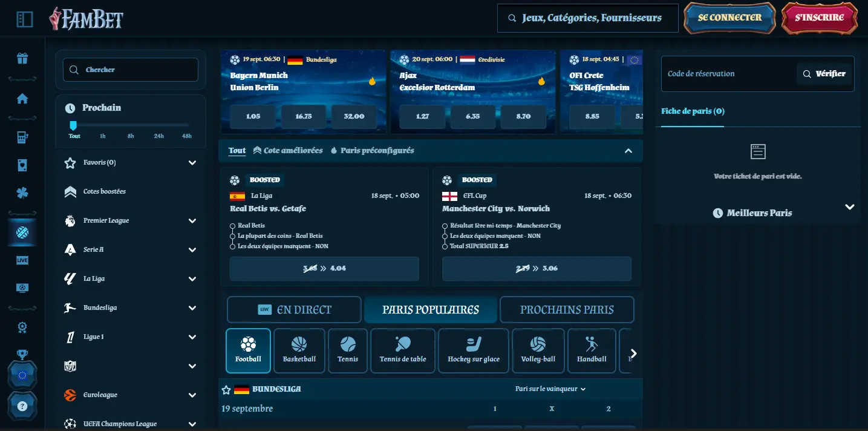
Task: Open the gift promotions icon in sidebar
Action: tap(22, 59)
